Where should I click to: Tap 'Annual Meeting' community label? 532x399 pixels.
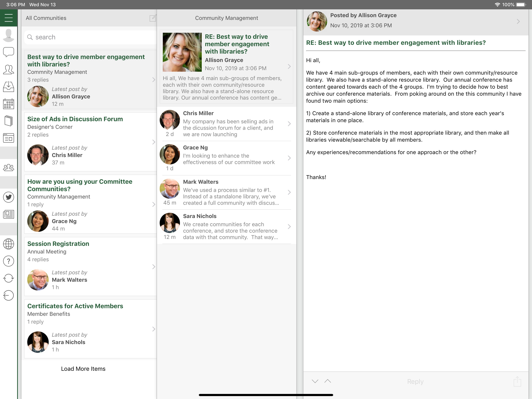(x=47, y=252)
